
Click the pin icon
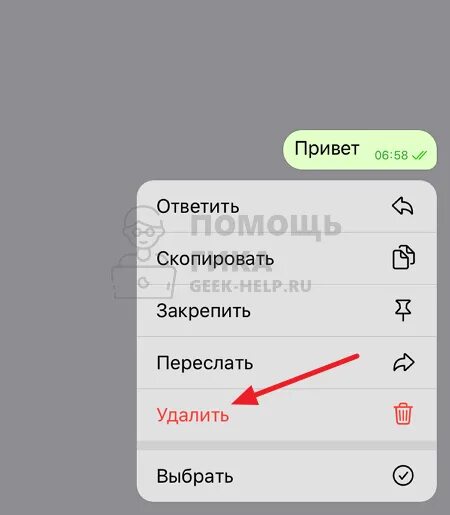(x=403, y=310)
